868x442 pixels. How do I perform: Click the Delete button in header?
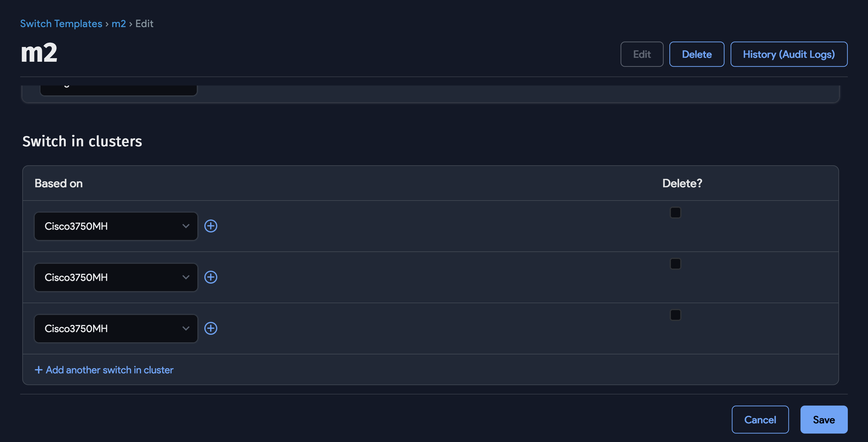(697, 54)
